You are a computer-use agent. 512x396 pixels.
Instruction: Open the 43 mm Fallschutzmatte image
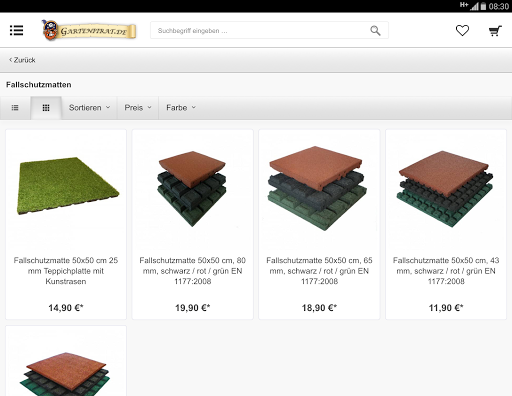445,189
